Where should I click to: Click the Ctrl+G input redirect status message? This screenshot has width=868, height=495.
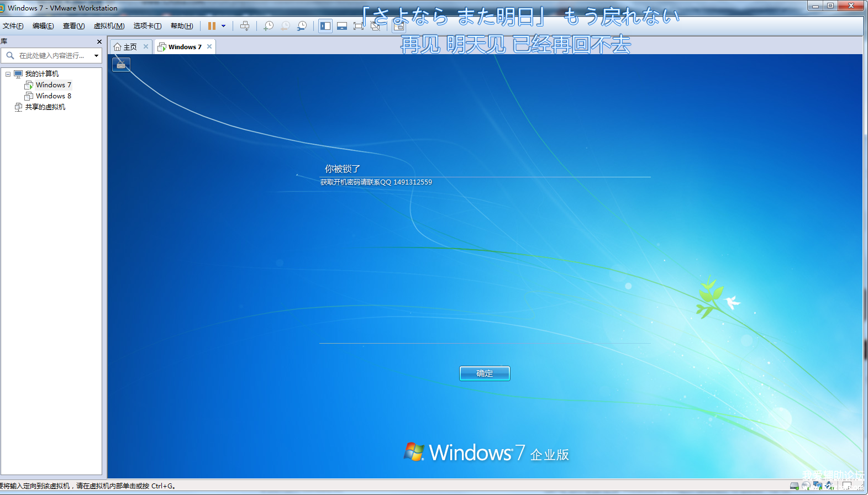tap(88, 486)
